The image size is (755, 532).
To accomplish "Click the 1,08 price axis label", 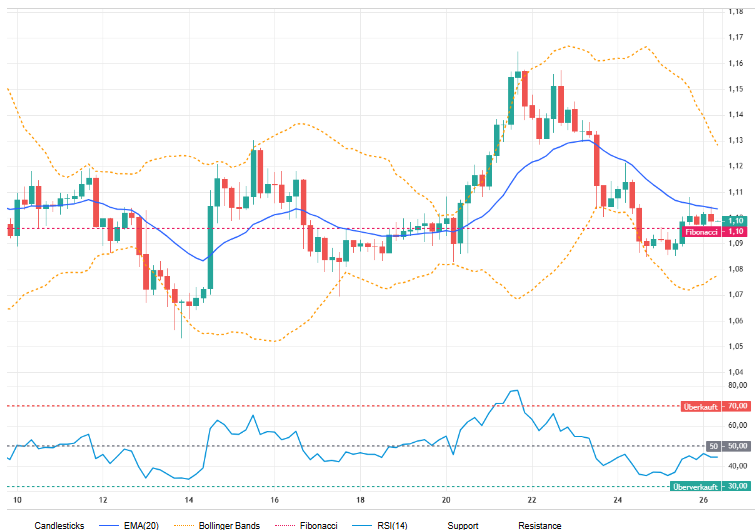I will pos(735,269).
